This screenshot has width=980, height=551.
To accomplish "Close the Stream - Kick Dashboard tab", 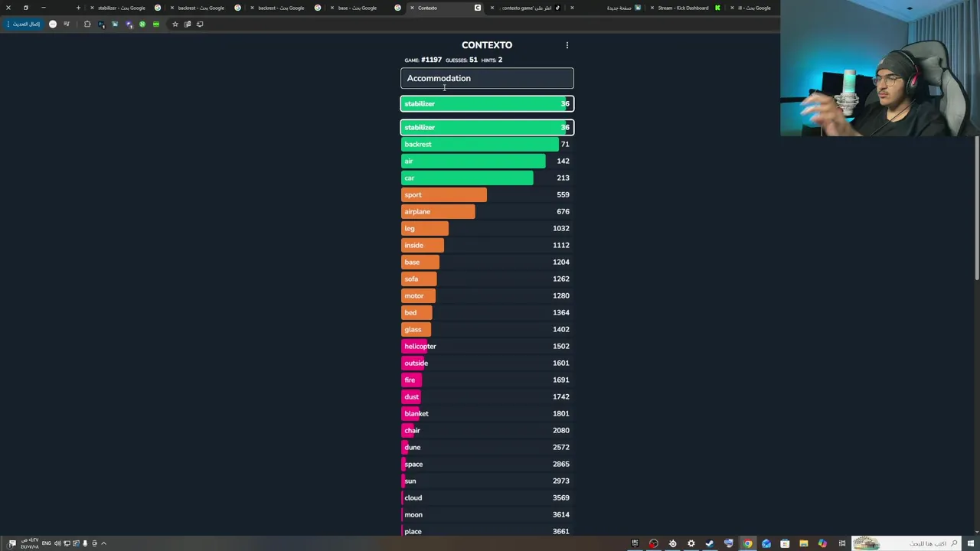I will [x=652, y=8].
